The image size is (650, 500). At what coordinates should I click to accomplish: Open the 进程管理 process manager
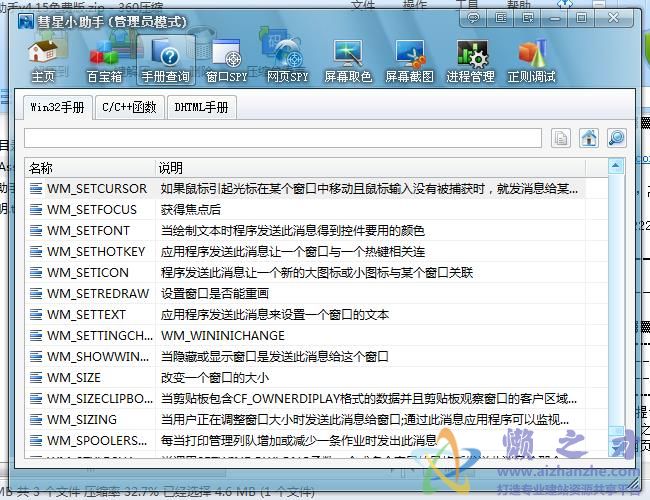point(471,61)
